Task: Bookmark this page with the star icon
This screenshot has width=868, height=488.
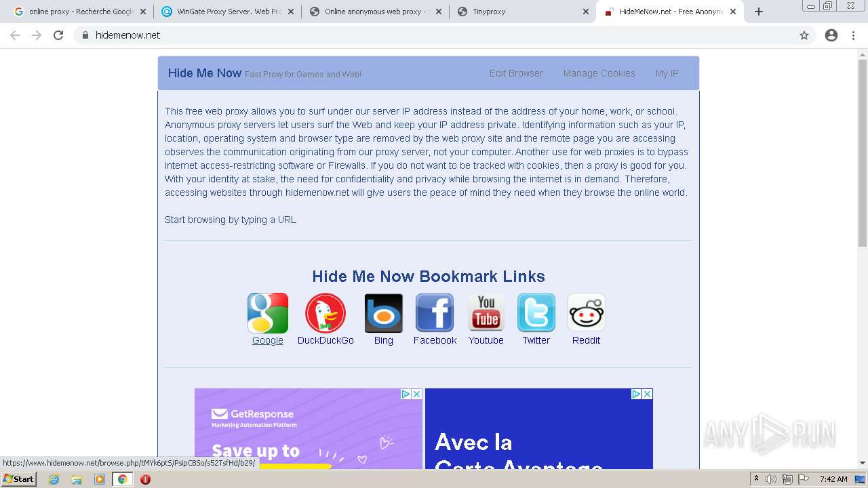Action: pos(804,35)
